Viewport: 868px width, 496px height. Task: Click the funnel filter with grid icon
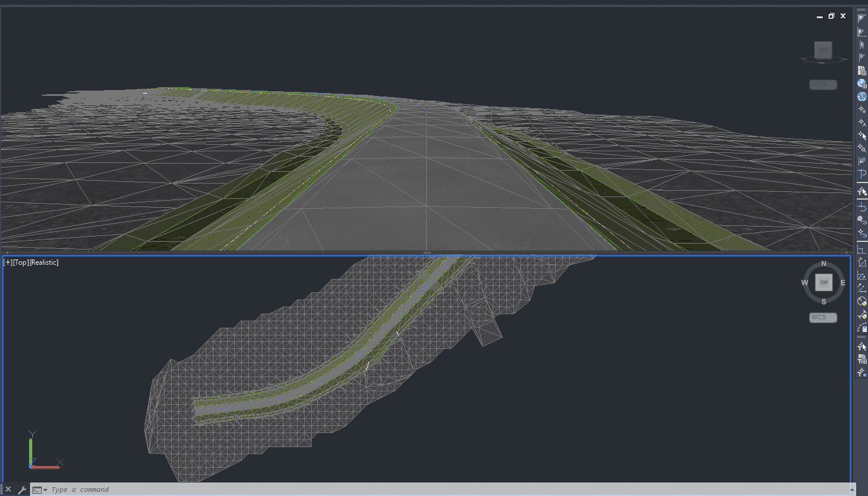point(862,359)
